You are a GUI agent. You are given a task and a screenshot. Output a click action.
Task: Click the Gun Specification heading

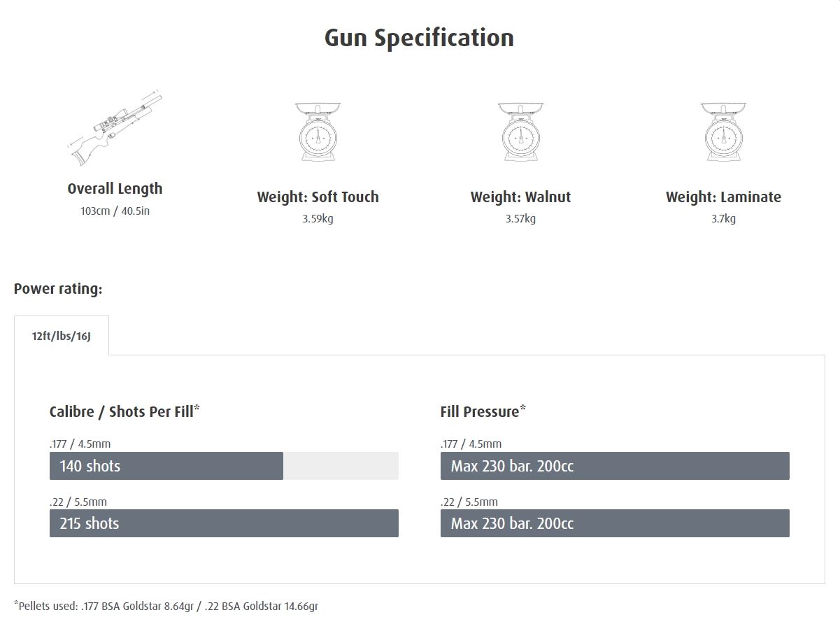pos(419,38)
